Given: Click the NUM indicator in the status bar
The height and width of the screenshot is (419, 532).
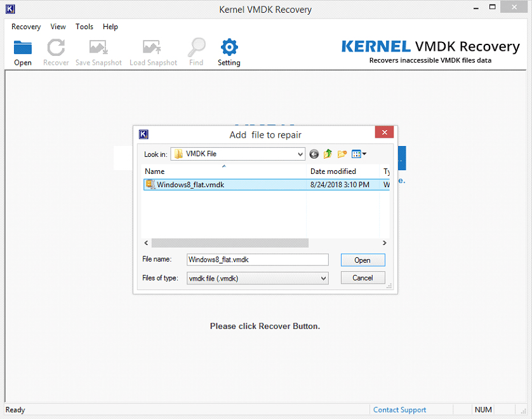Looking at the screenshot, I should tap(483, 410).
